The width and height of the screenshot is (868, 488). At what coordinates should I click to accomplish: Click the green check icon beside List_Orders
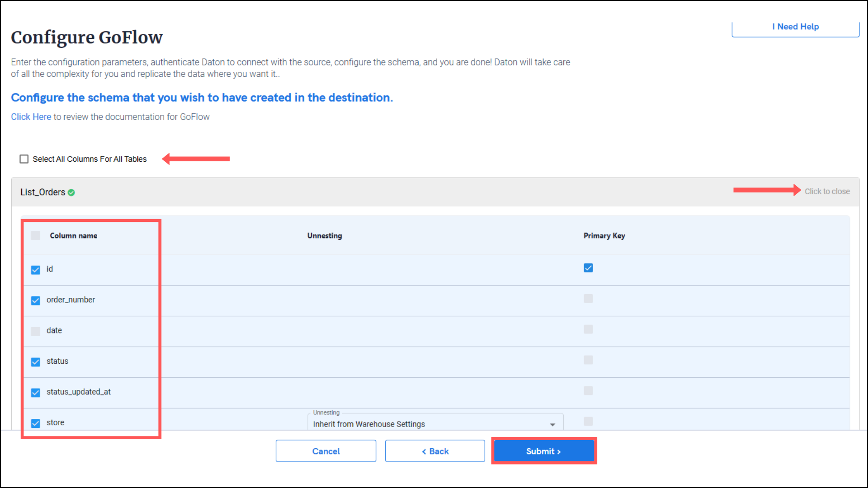pos(71,192)
